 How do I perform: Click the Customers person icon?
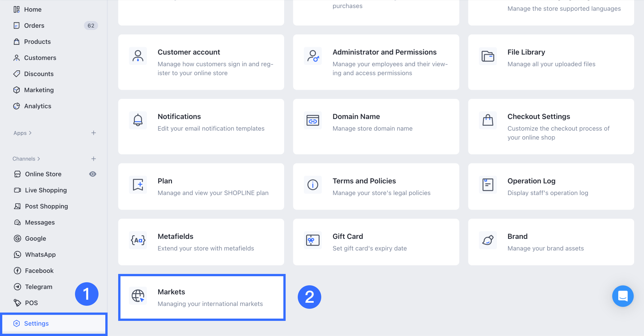click(16, 58)
